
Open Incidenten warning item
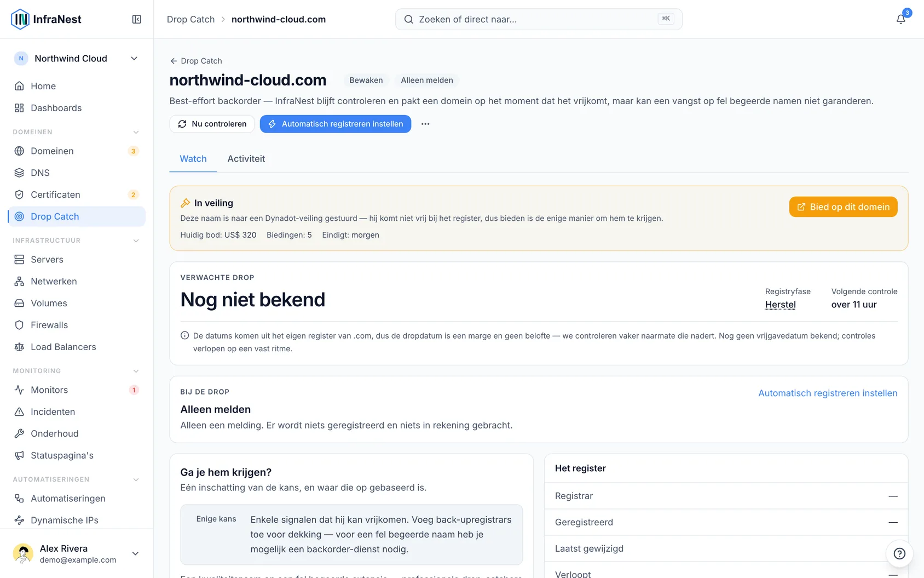[77, 411]
